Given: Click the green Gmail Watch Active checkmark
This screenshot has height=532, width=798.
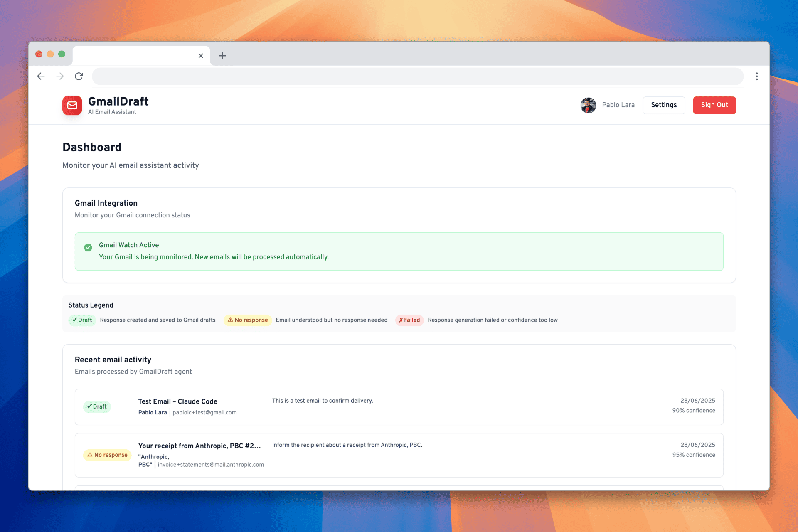Looking at the screenshot, I should tap(88, 248).
